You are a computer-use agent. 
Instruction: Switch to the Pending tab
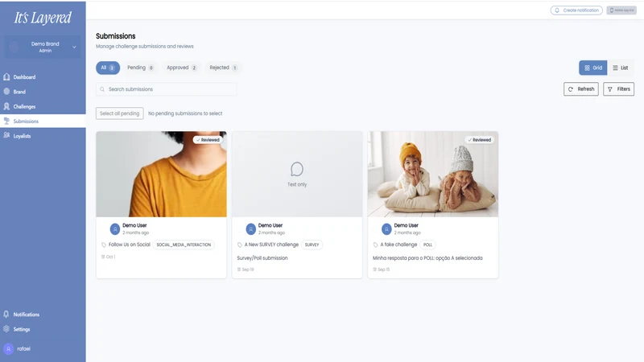coord(140,68)
